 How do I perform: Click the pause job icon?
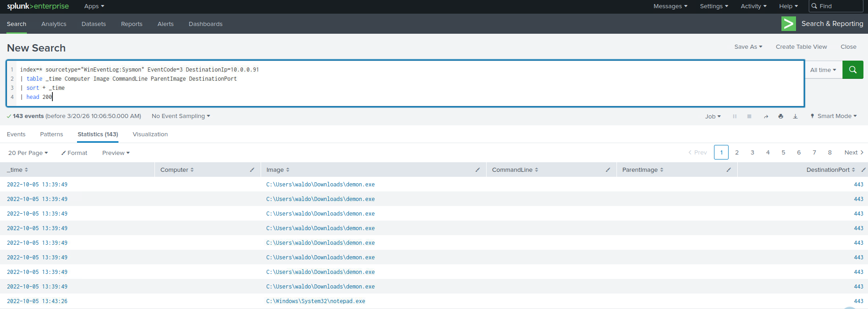[734, 117]
